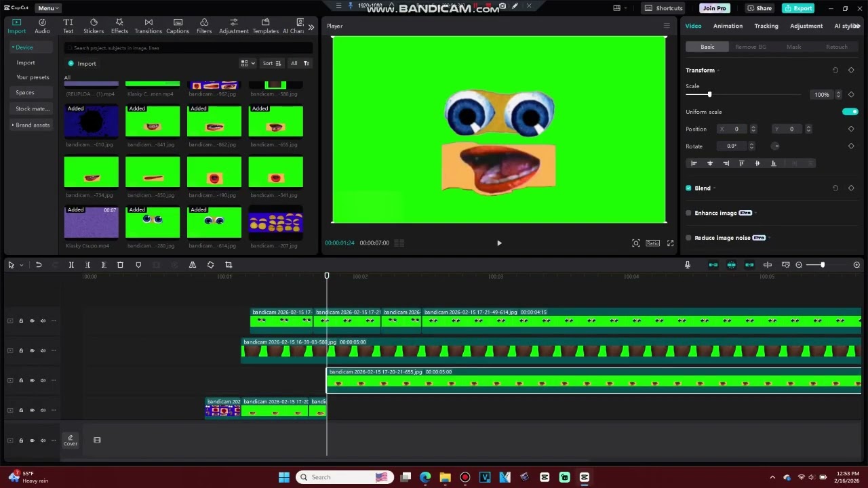Expand the selection tool mode arrow
The height and width of the screenshot is (488, 868).
pyautogui.click(x=22, y=265)
